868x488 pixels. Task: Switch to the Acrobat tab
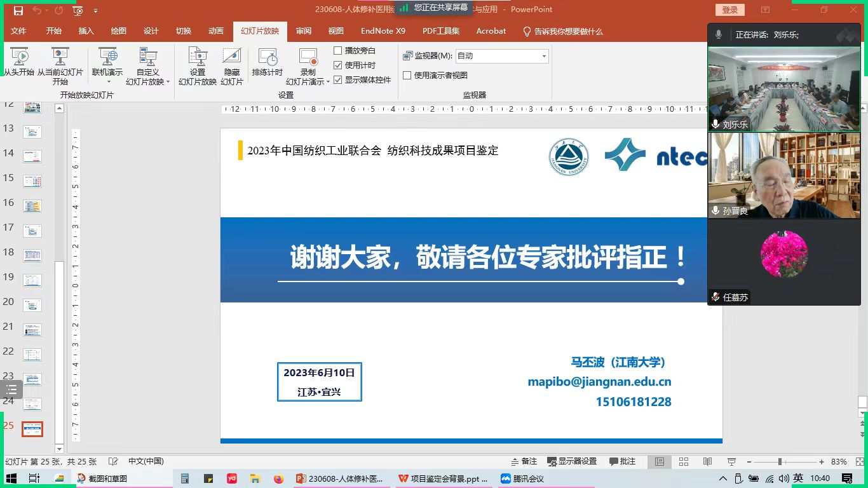491,31
